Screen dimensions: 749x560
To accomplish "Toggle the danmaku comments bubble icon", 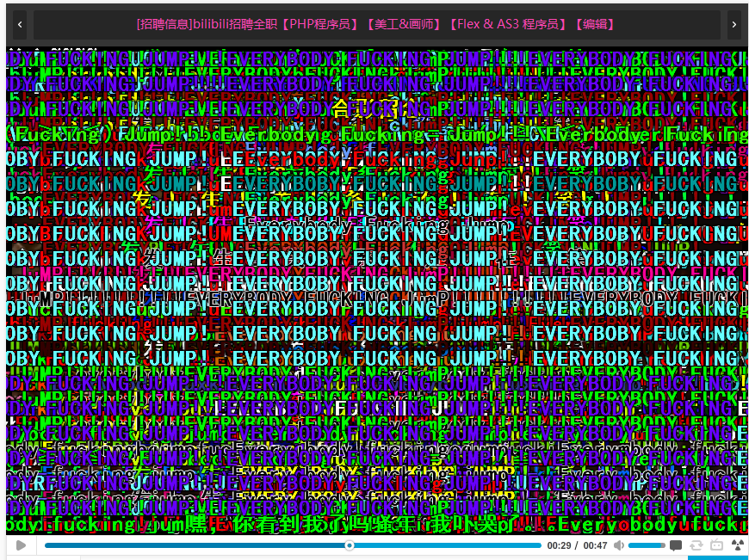I will (x=676, y=545).
